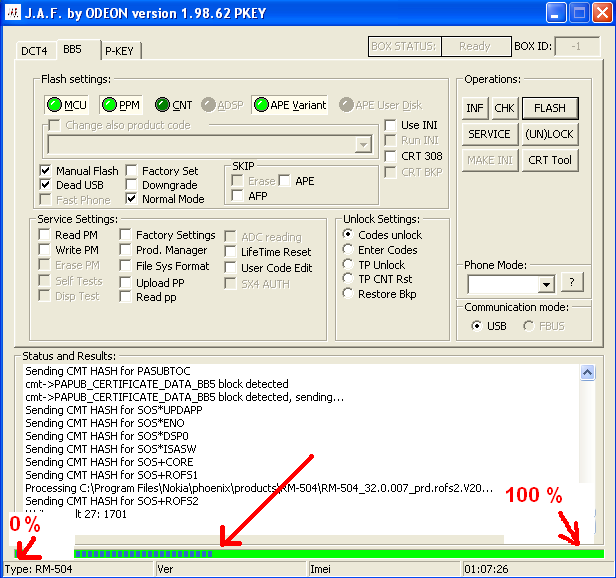Enable the LifeTime Reset checkbox

coord(230,252)
